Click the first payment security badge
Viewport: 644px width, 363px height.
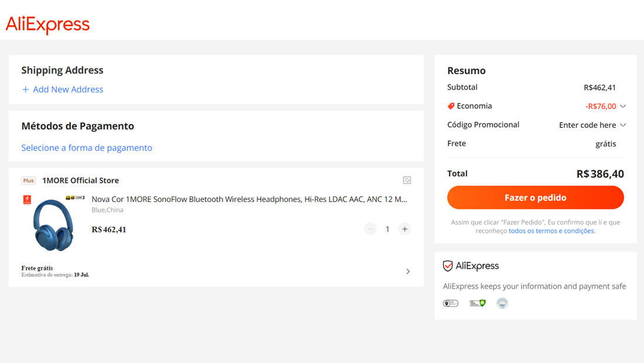pyautogui.click(x=451, y=303)
